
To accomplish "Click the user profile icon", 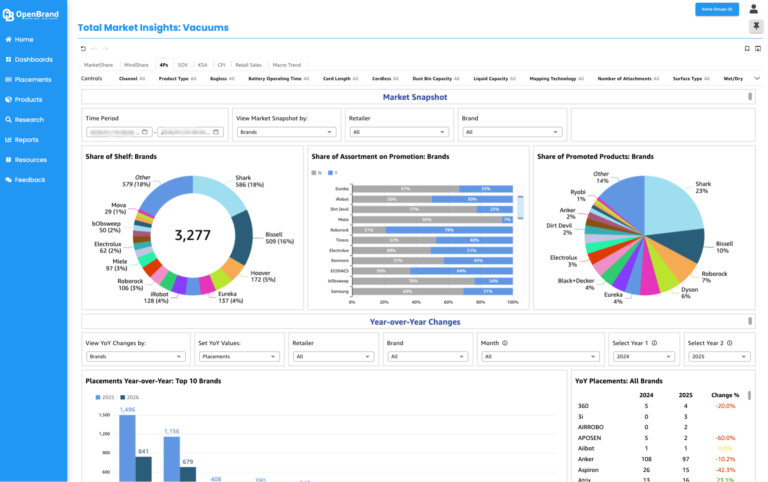I will (753, 9).
